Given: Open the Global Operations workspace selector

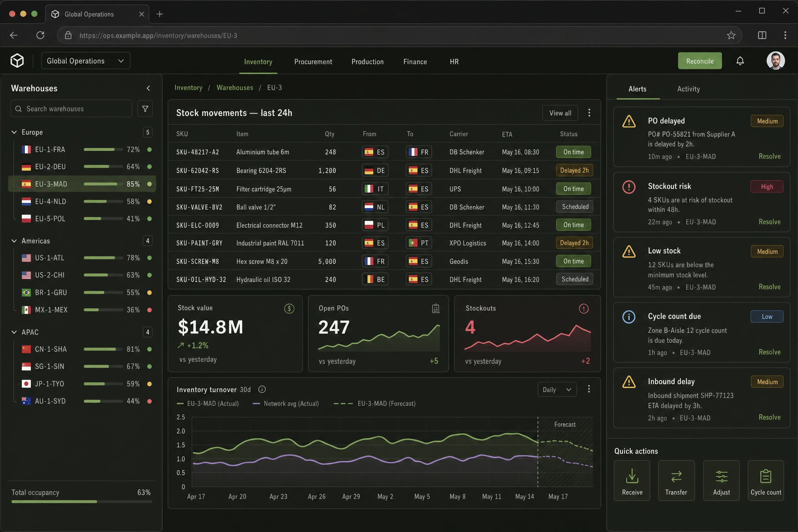Looking at the screenshot, I should point(85,61).
